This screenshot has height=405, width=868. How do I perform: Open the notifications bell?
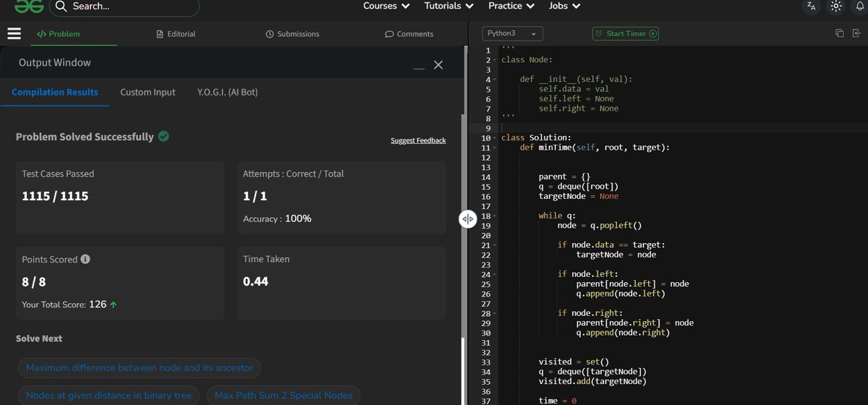(860, 6)
